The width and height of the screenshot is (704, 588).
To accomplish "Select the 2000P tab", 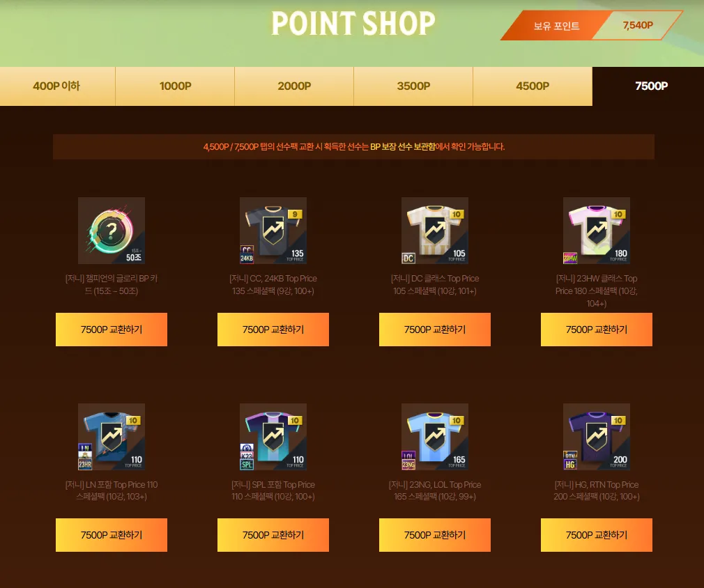I will click(x=294, y=86).
